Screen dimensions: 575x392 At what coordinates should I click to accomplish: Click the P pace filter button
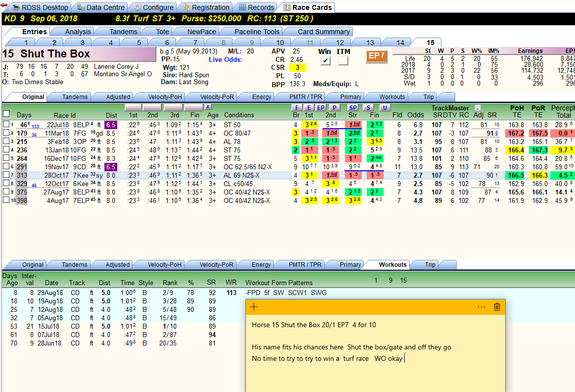pos(334,107)
